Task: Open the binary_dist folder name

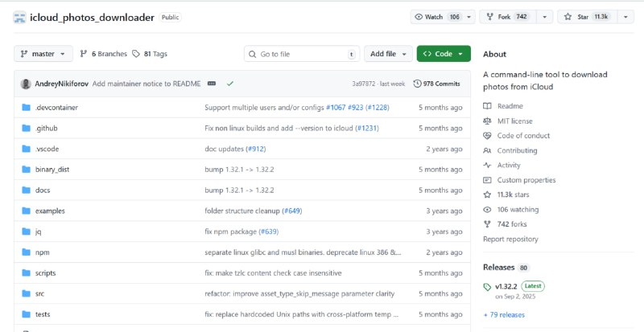Action: pos(52,170)
